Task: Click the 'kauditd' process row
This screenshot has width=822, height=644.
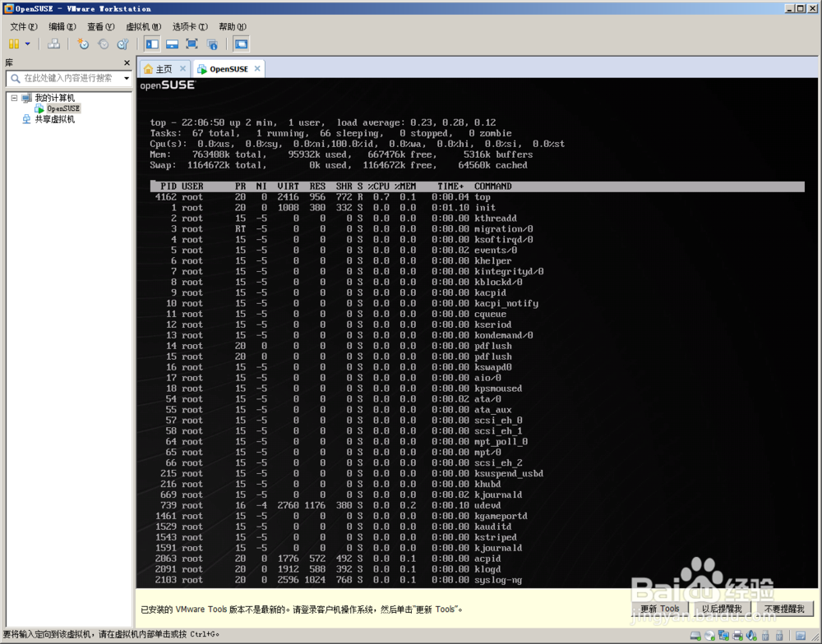Action: click(333, 527)
